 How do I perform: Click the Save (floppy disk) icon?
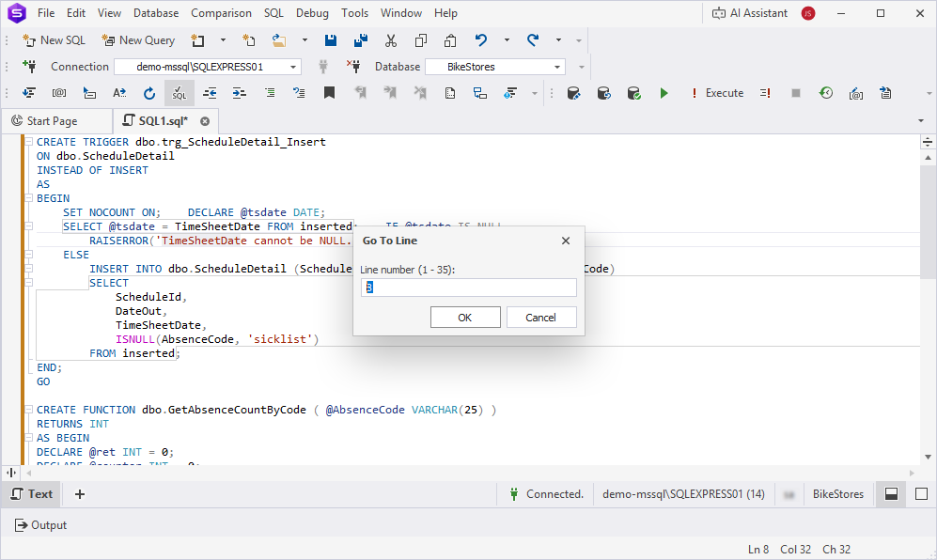click(x=331, y=40)
